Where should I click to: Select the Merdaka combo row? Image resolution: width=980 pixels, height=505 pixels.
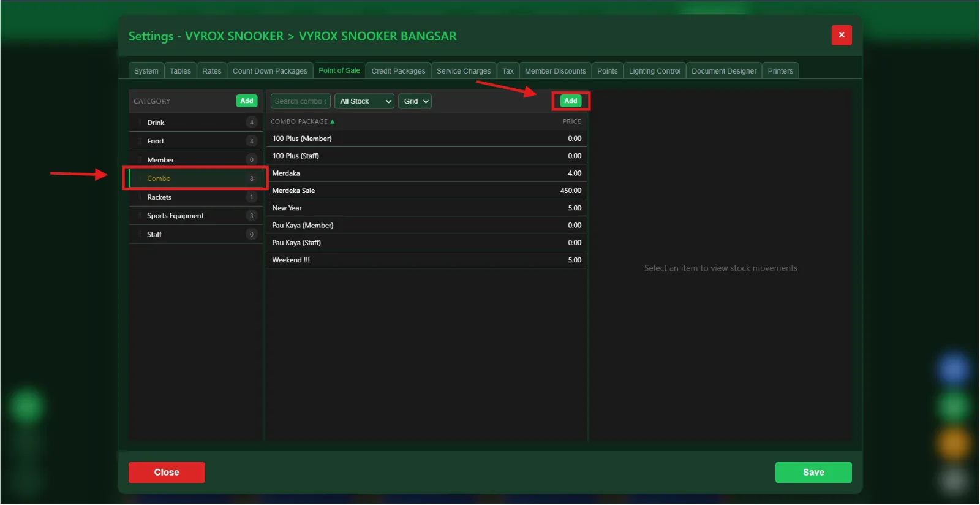tap(427, 173)
